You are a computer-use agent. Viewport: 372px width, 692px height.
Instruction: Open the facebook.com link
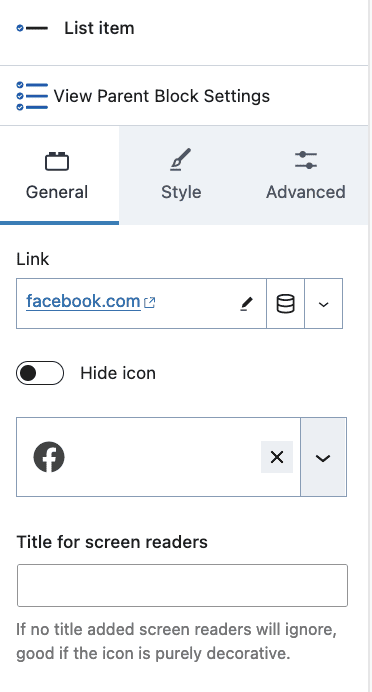[x=83, y=302]
